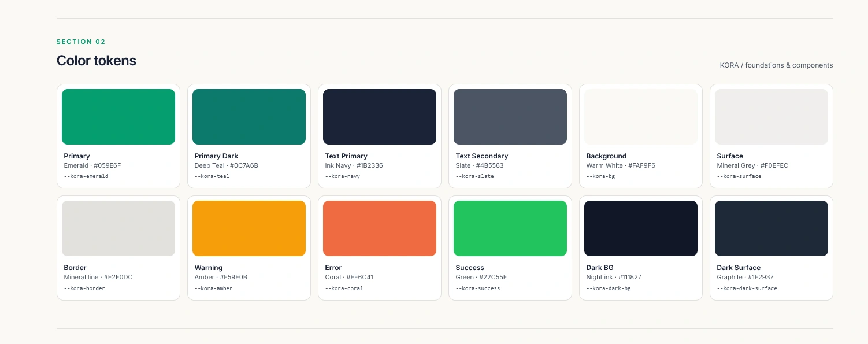Viewport: 868px width, 344px height.
Task: Click the --kora-success token name
Action: coord(478,288)
